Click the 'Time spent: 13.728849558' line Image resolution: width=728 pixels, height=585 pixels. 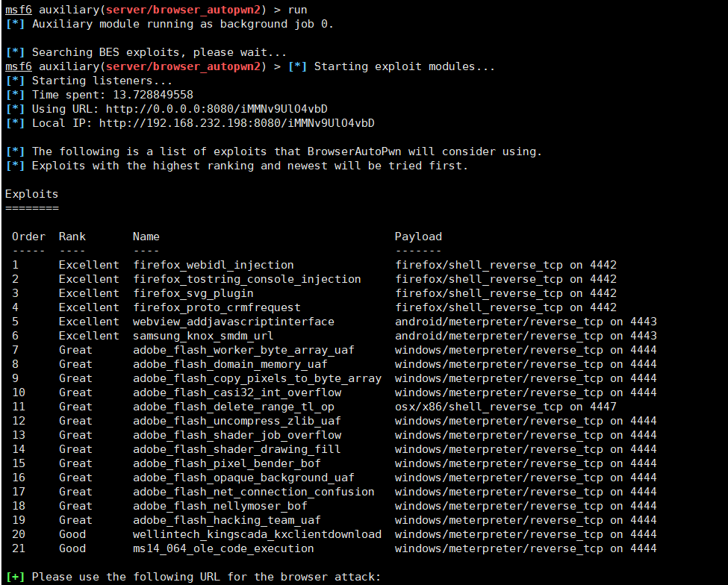coord(112,95)
